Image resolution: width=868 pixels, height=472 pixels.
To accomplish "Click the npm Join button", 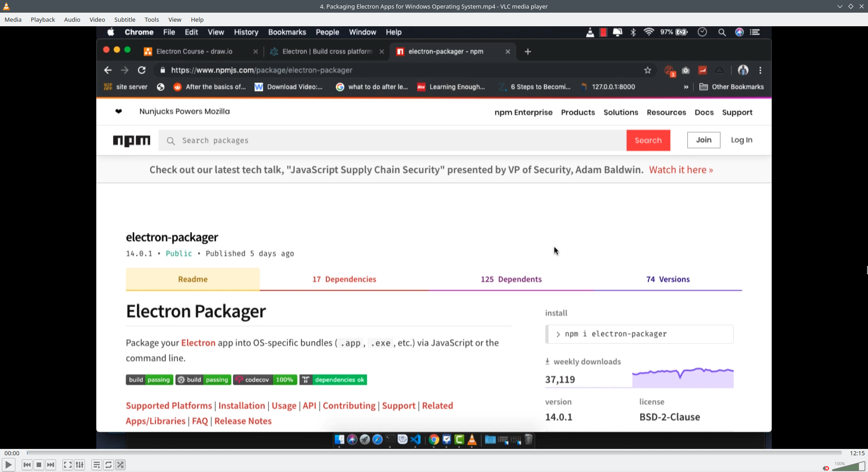I will click(x=703, y=140).
